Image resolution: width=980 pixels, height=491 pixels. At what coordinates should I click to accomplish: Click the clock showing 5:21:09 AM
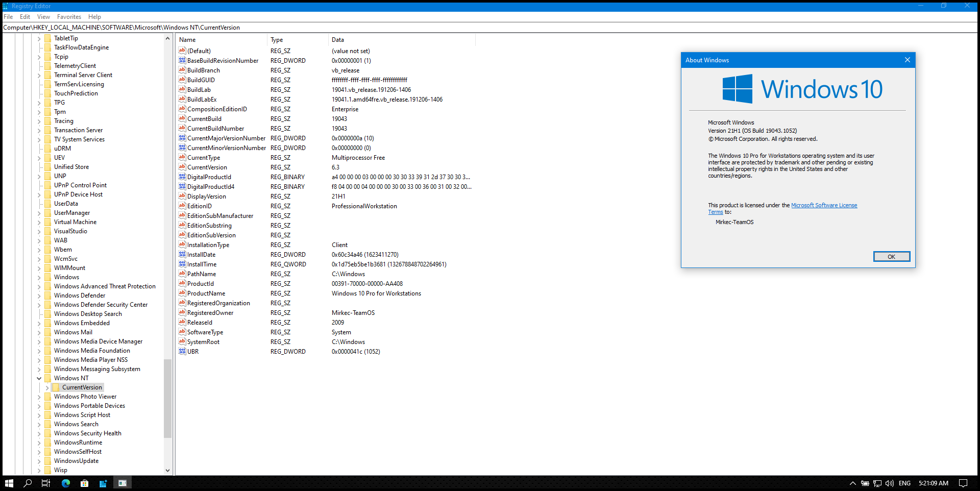934,483
